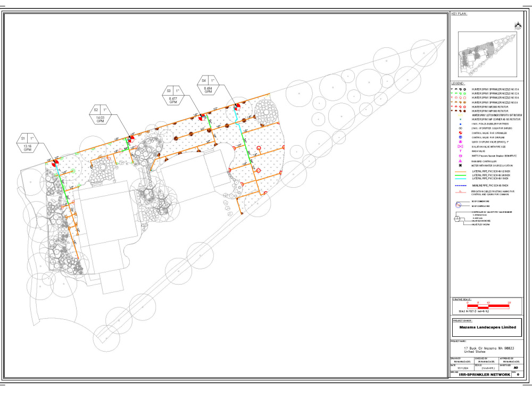The height and width of the screenshot is (399, 532).
Task: Click the scale 1 inch=8 ft cell
Action: coord(487,368)
